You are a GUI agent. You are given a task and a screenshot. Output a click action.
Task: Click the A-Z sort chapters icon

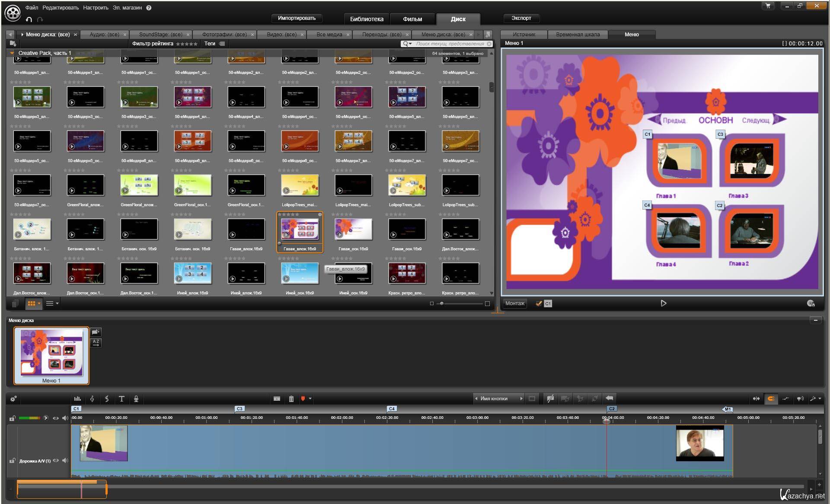[x=96, y=343]
